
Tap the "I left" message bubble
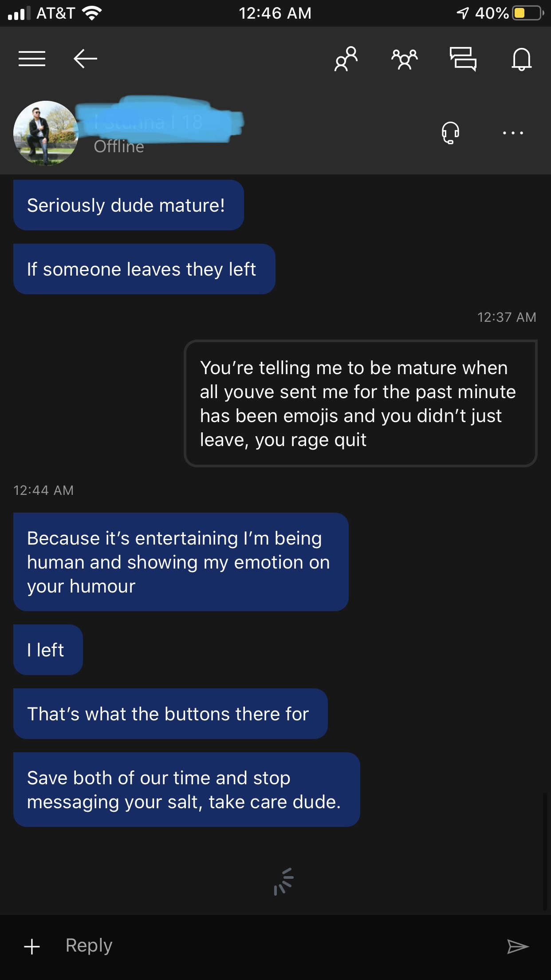pyautogui.click(x=48, y=650)
